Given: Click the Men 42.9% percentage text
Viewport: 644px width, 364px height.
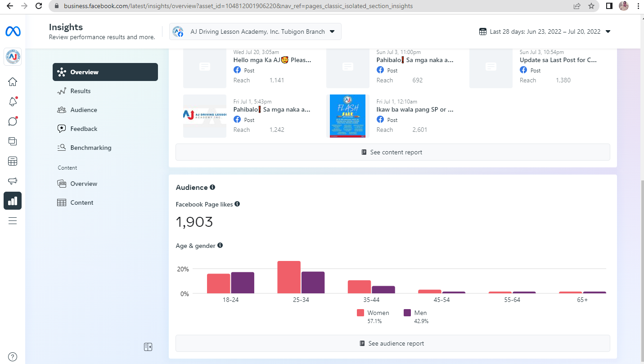Looking at the screenshot, I should coord(421,321).
